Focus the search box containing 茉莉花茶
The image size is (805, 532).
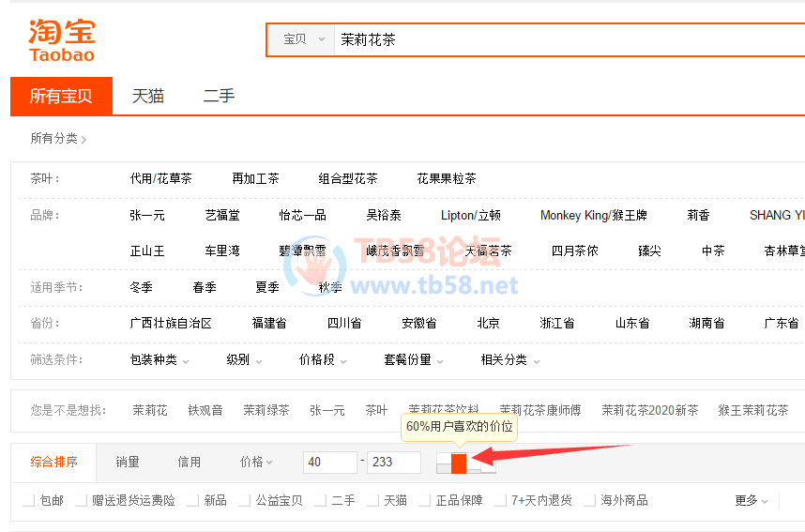pyautogui.click(x=569, y=39)
